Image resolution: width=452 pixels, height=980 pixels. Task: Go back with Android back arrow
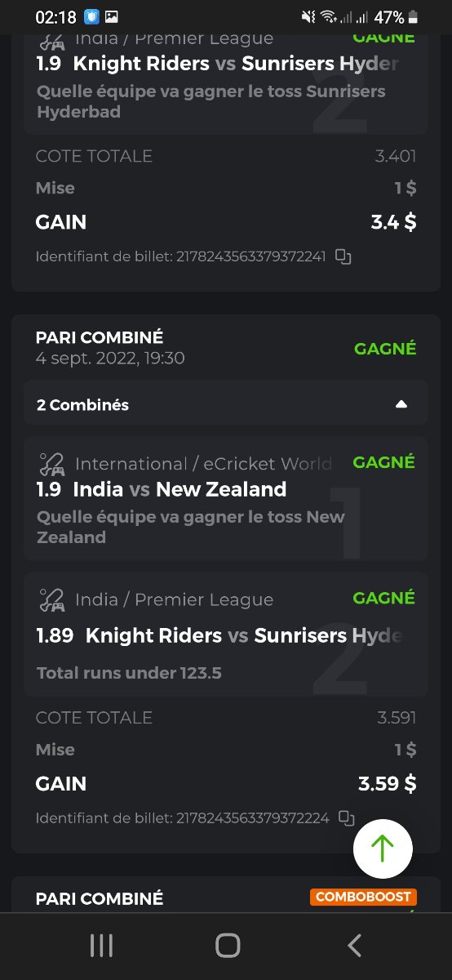(354, 946)
